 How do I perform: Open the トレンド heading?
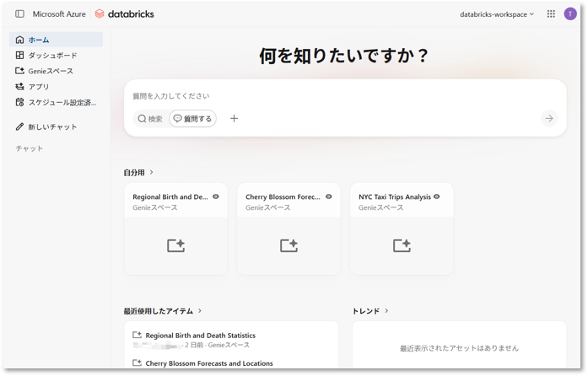[366, 311]
